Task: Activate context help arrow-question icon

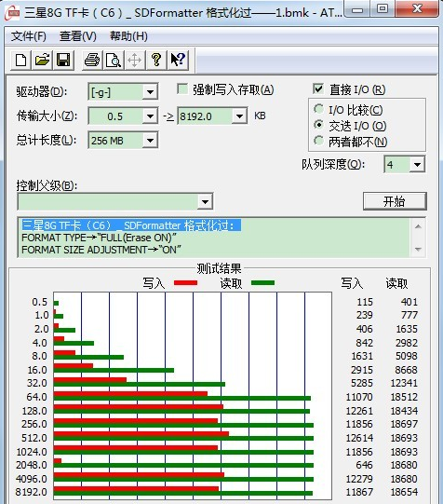Action: tap(178, 60)
